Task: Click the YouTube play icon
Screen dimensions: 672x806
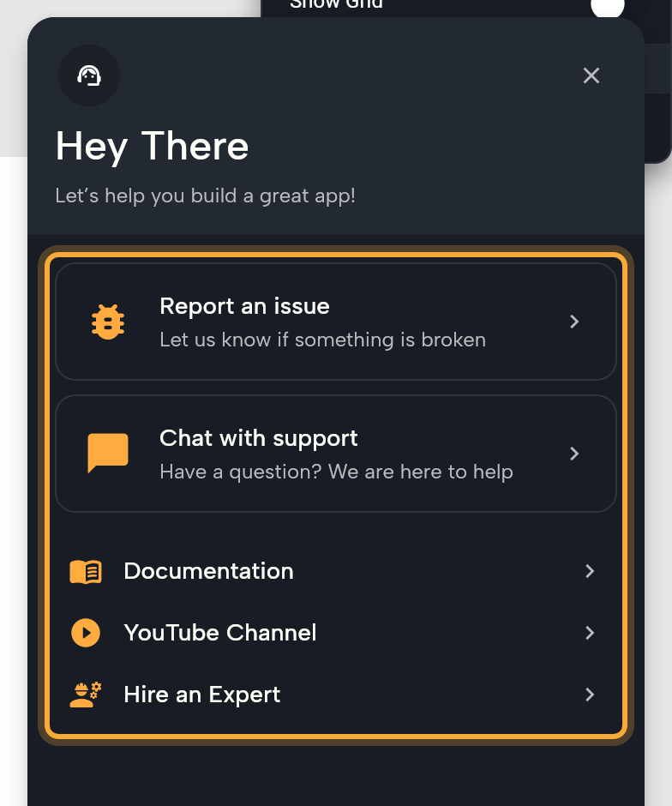Action: click(86, 633)
